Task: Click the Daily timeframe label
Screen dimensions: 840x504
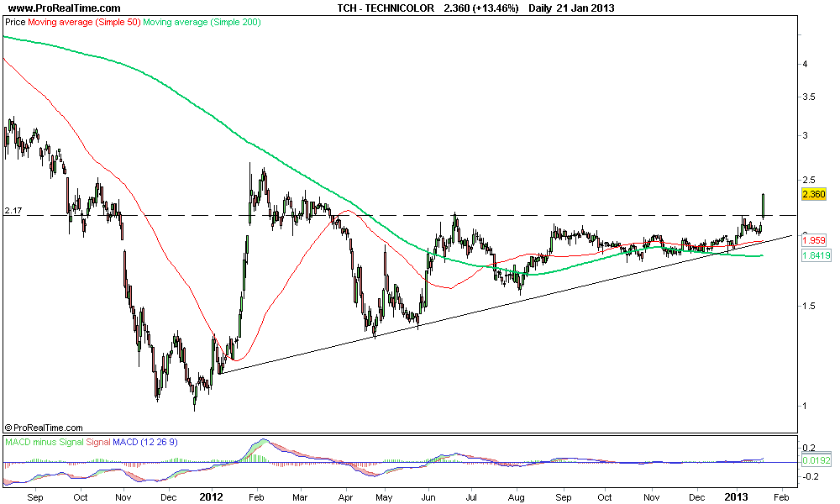Action: [540, 8]
